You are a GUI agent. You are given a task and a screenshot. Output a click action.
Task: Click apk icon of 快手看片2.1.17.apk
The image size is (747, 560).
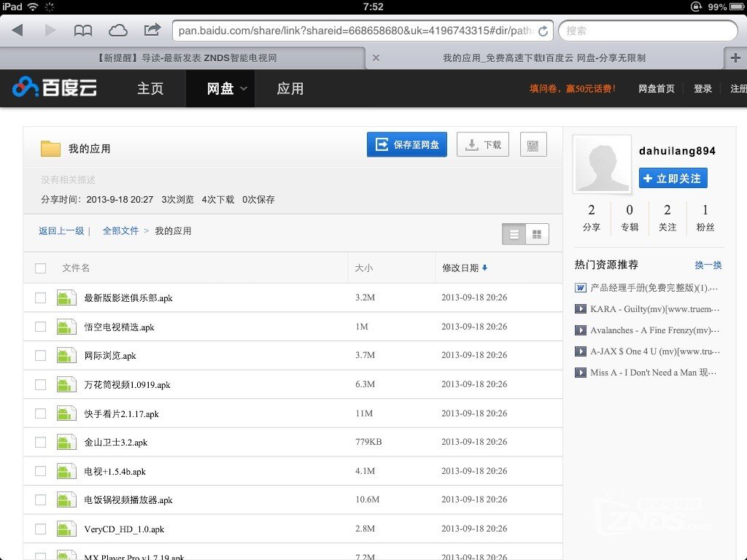(x=66, y=413)
